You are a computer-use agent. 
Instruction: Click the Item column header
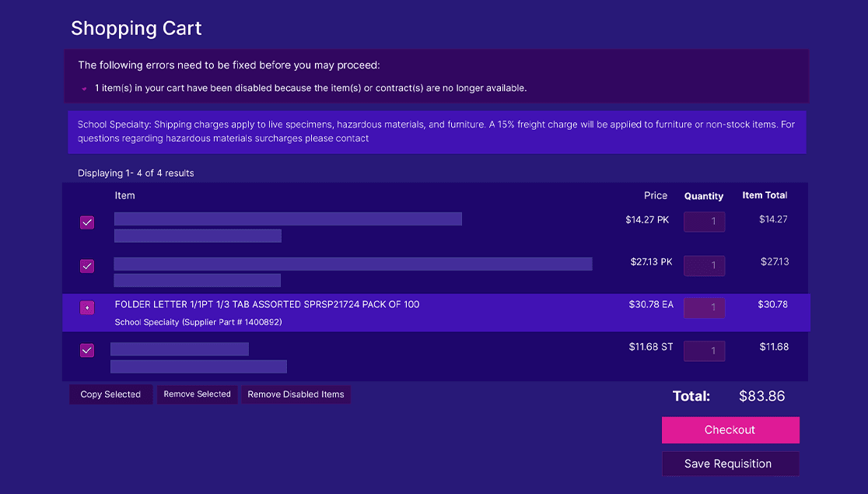[124, 196]
